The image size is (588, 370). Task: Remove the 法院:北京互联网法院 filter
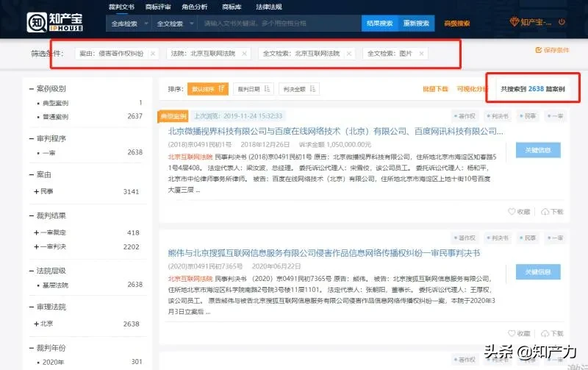(x=244, y=54)
